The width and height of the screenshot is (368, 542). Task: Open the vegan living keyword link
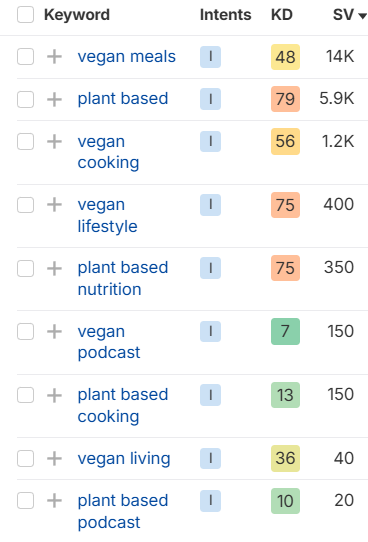pos(124,459)
